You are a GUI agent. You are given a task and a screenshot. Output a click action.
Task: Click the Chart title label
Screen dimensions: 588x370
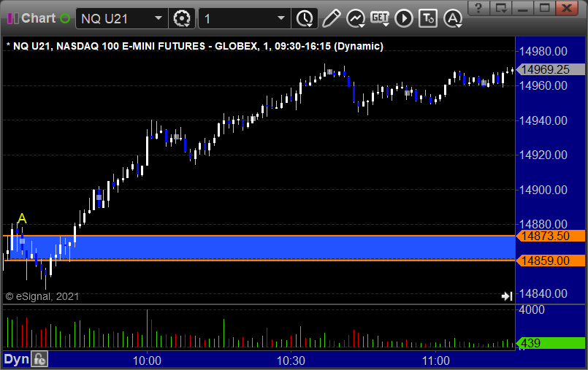[x=38, y=18]
